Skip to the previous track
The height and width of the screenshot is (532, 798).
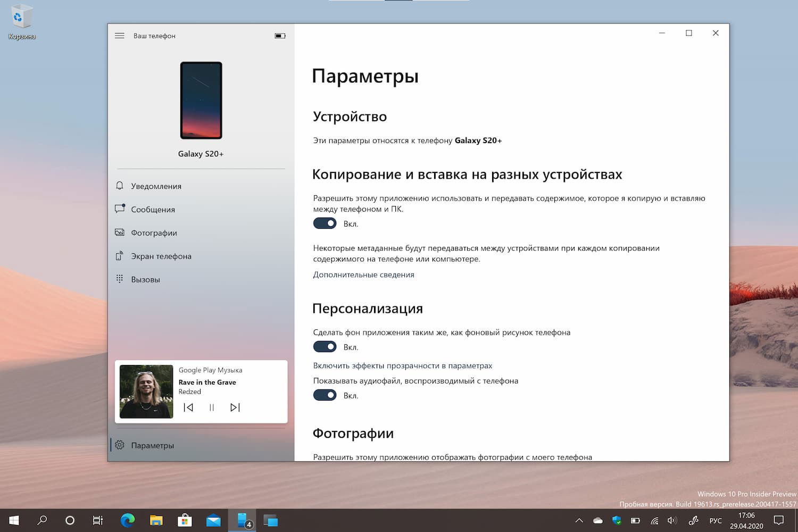point(188,408)
